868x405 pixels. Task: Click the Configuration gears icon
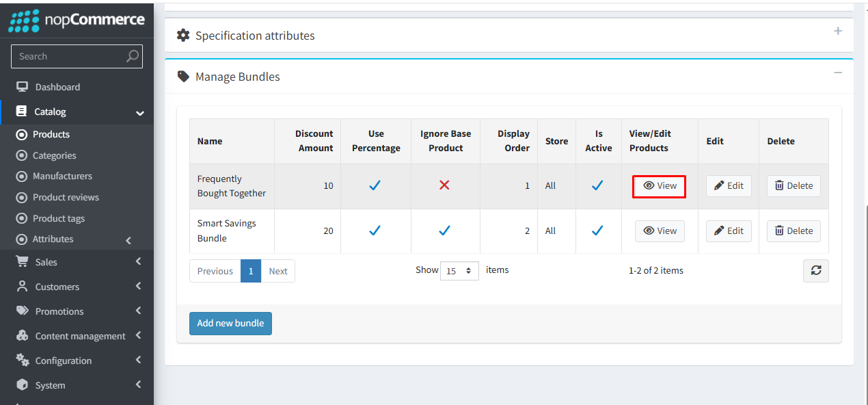[x=23, y=361]
